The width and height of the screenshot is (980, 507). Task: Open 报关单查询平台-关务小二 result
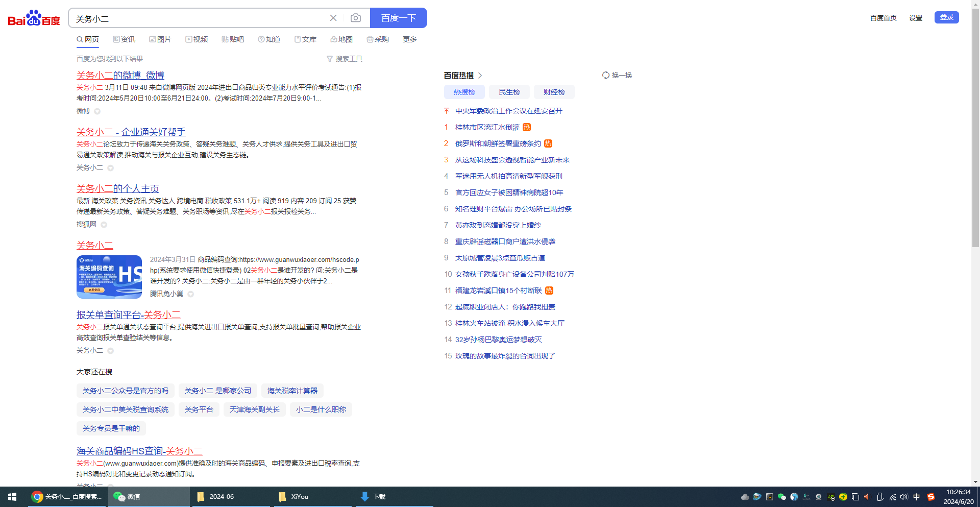[129, 315]
